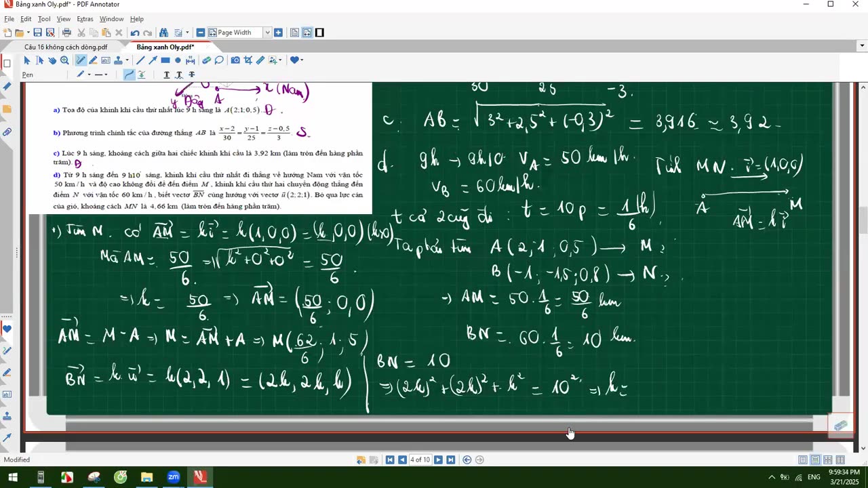Open File Explorer from the taskbar

[146, 477]
